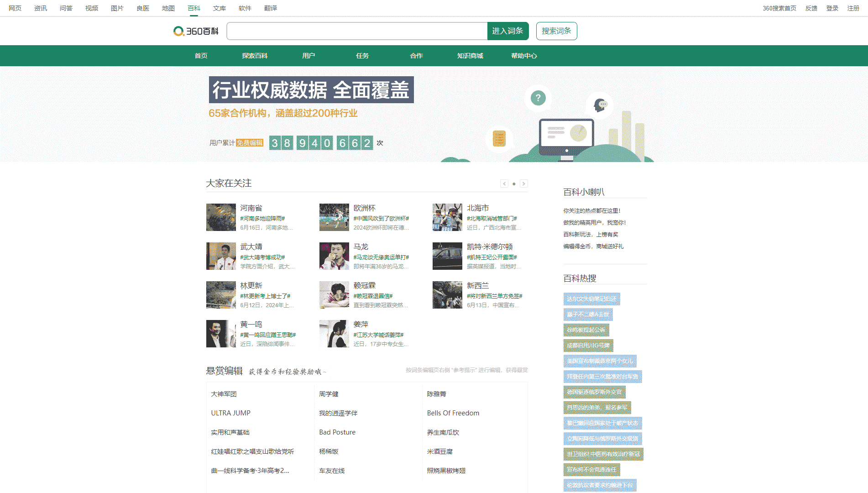Click the question mark icon in the banner

(538, 98)
